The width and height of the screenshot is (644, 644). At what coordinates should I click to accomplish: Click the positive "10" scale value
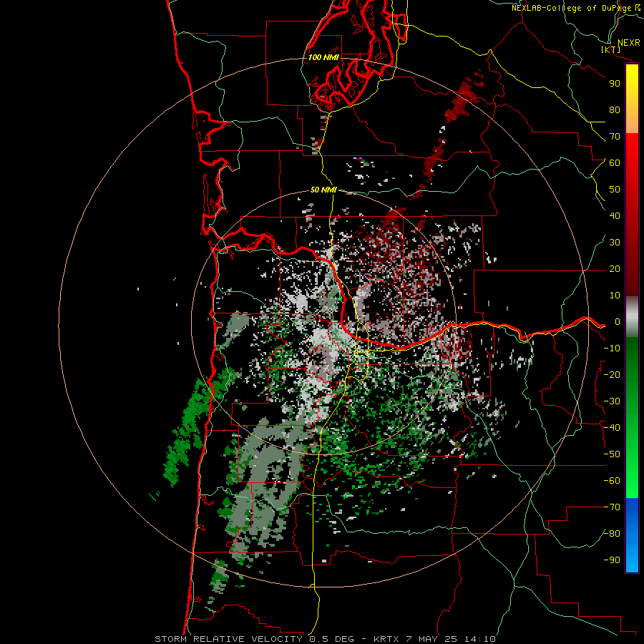click(x=615, y=296)
